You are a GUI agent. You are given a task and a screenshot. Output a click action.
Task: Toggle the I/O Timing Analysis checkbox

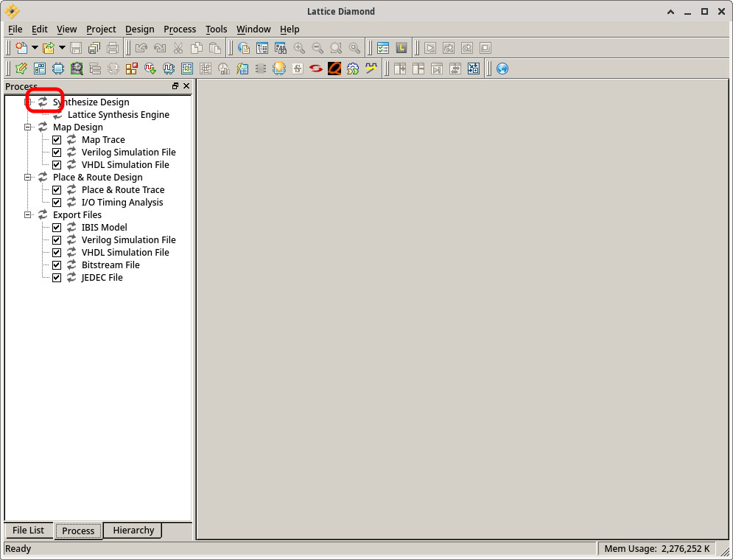(57, 203)
